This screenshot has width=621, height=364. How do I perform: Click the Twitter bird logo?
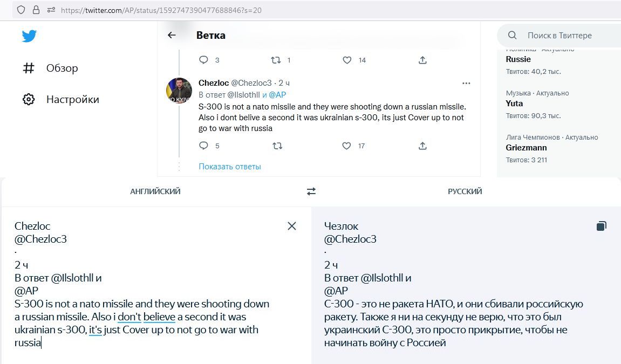29,36
